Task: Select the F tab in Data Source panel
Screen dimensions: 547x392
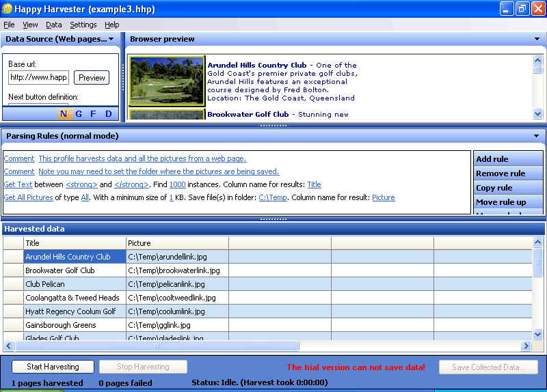Action: click(93, 114)
